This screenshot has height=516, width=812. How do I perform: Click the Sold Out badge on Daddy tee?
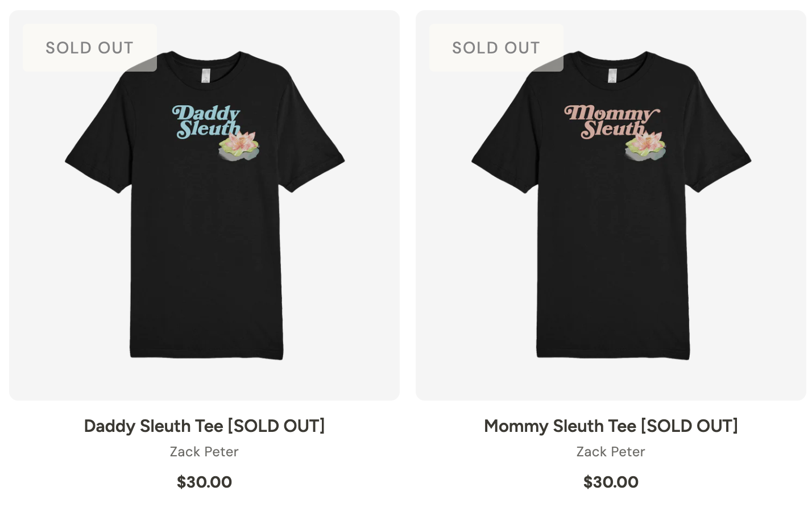(x=89, y=48)
